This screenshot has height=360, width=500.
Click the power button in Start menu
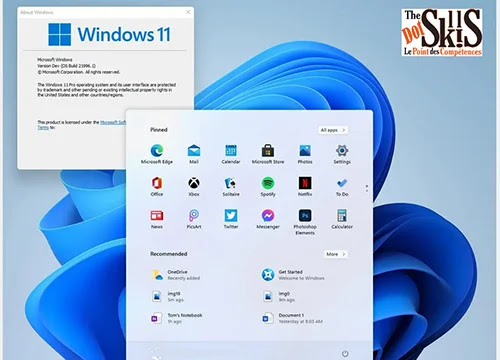pyautogui.click(x=345, y=354)
